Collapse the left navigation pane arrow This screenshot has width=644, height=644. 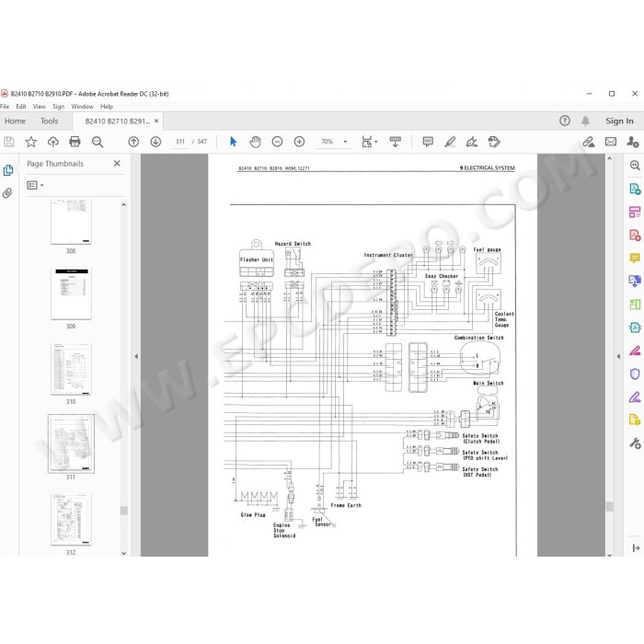point(136,357)
